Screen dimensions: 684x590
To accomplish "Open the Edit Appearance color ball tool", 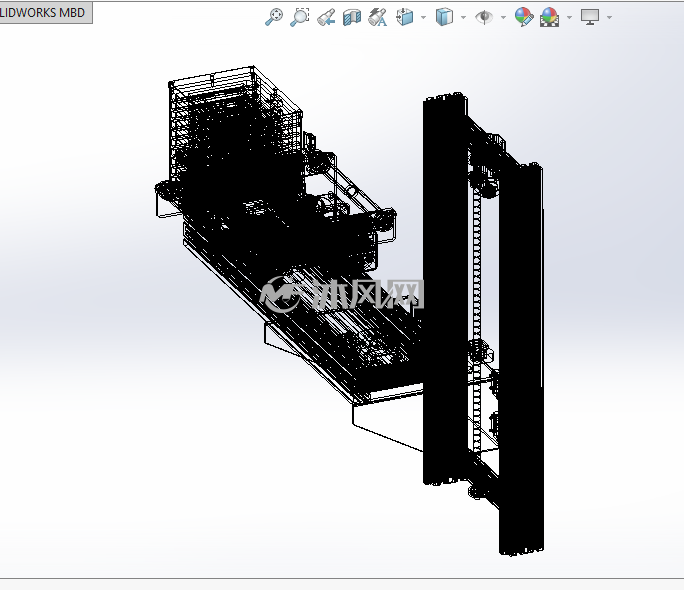I will click(x=523, y=17).
